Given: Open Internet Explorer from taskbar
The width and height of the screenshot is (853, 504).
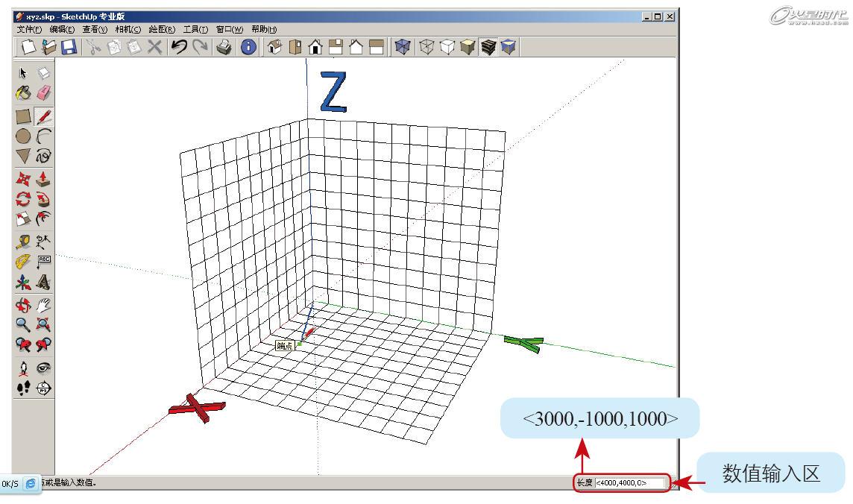Looking at the screenshot, I should (x=31, y=483).
